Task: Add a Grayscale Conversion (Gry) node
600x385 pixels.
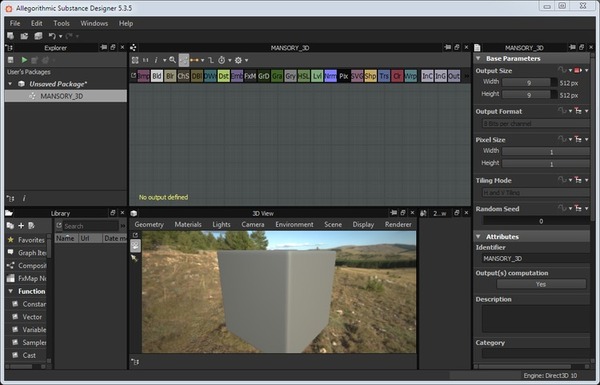Action: coord(290,76)
